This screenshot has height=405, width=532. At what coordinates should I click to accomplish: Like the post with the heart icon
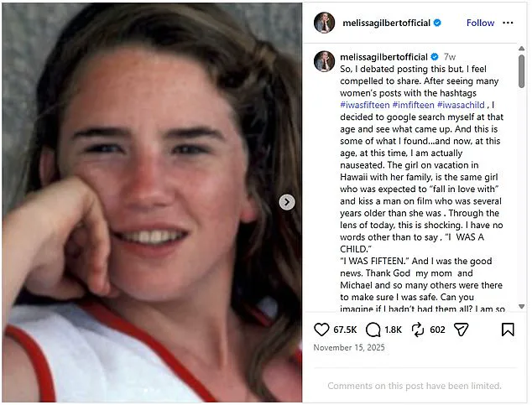[x=321, y=330]
